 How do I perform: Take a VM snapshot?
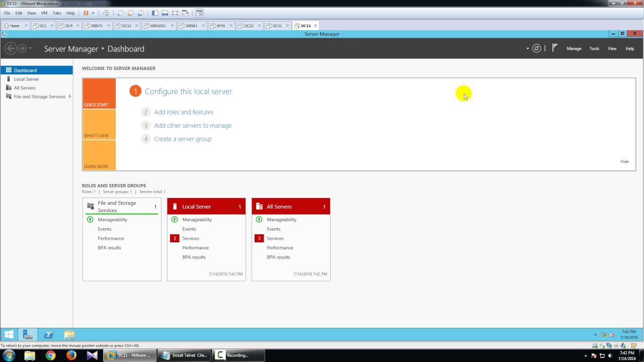[120, 13]
